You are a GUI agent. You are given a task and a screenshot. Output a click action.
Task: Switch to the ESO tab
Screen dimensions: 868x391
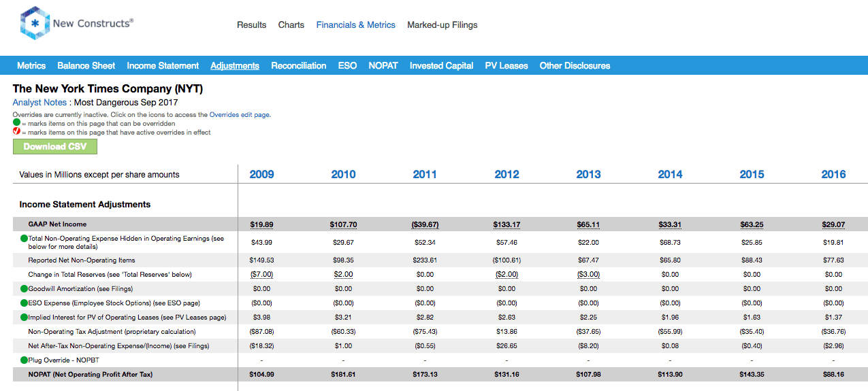point(347,66)
